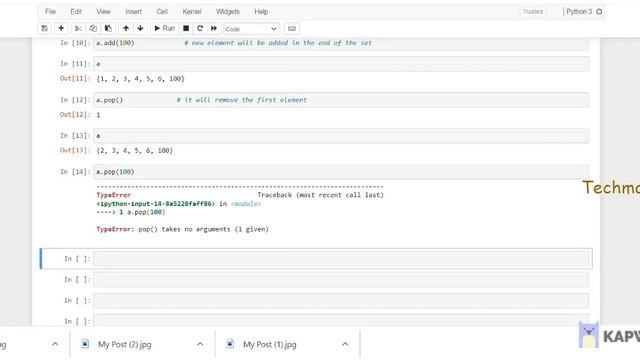Insert a new cell with plus icon
Image resolution: width=640 pixels, height=360 pixels.
click(61, 29)
